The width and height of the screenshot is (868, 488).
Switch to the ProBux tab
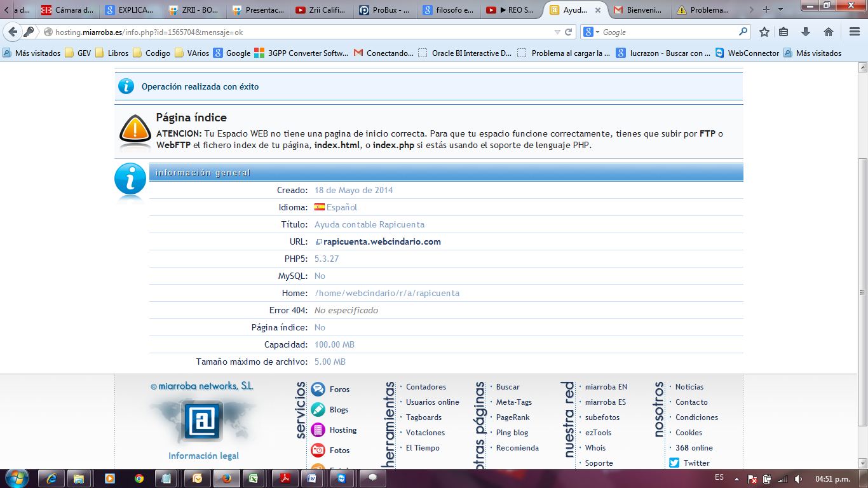click(384, 10)
